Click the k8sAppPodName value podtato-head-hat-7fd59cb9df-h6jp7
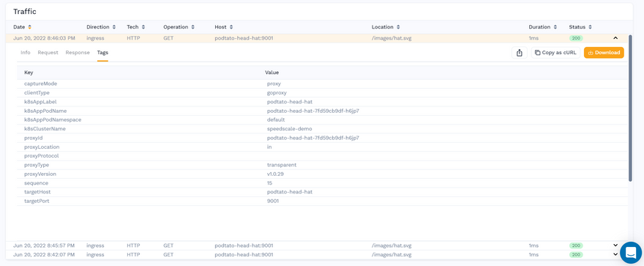Viewport: 644px width, 266px height. [x=313, y=111]
